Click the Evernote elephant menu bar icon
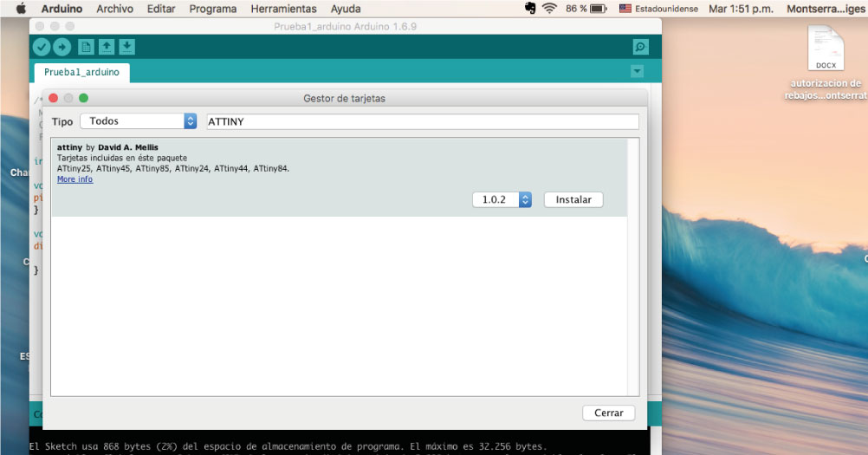Viewport: 868px width, 455px height. 530,9
